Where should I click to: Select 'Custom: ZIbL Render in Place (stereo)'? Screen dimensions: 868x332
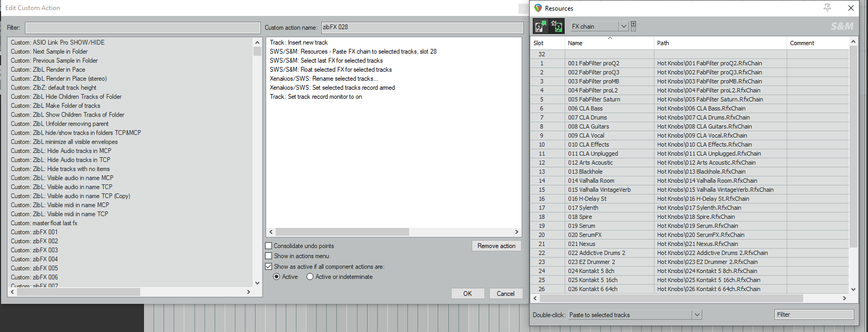pos(58,79)
